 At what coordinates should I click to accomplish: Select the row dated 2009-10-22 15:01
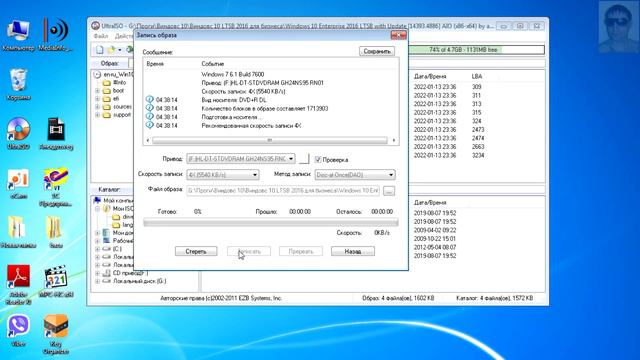(x=435, y=239)
